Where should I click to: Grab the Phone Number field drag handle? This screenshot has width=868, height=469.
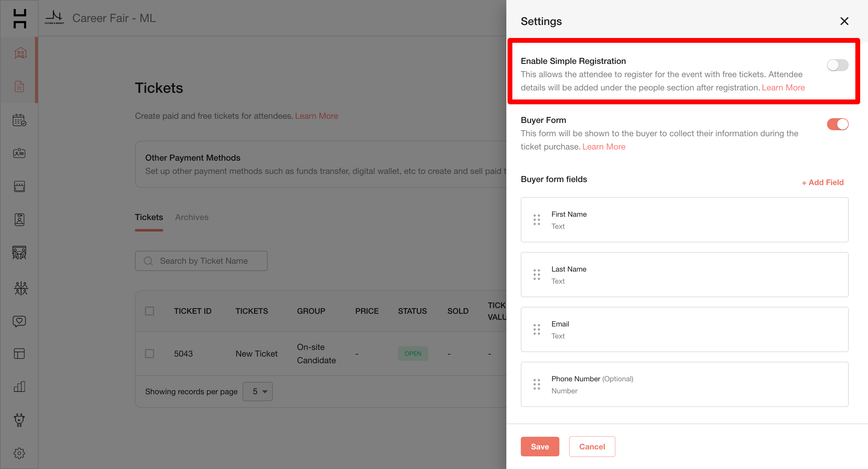pos(537,384)
